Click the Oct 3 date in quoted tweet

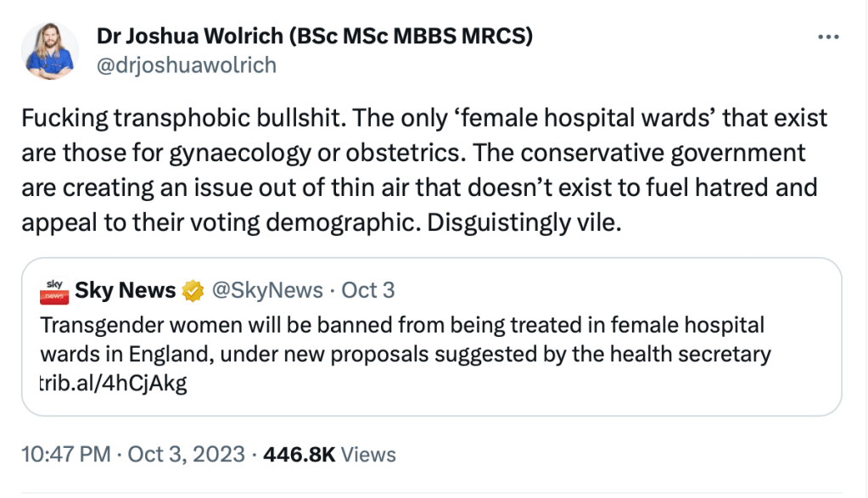click(367, 291)
